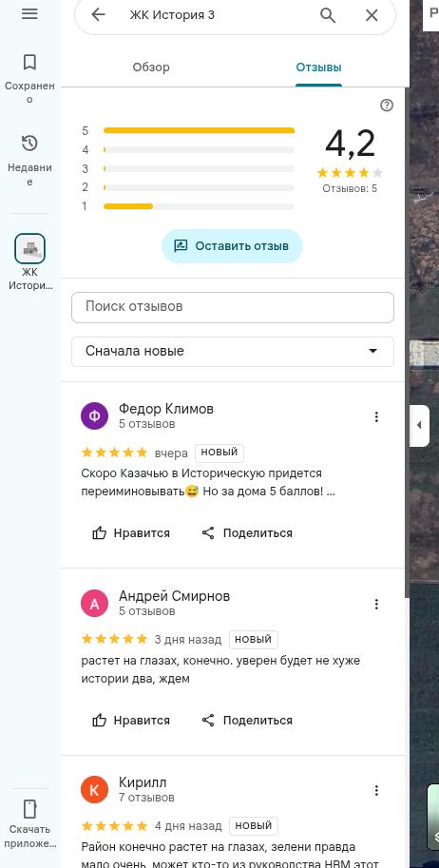Open Кирилл profile avatar
Viewport: 439px width, 868px height.
(95, 790)
